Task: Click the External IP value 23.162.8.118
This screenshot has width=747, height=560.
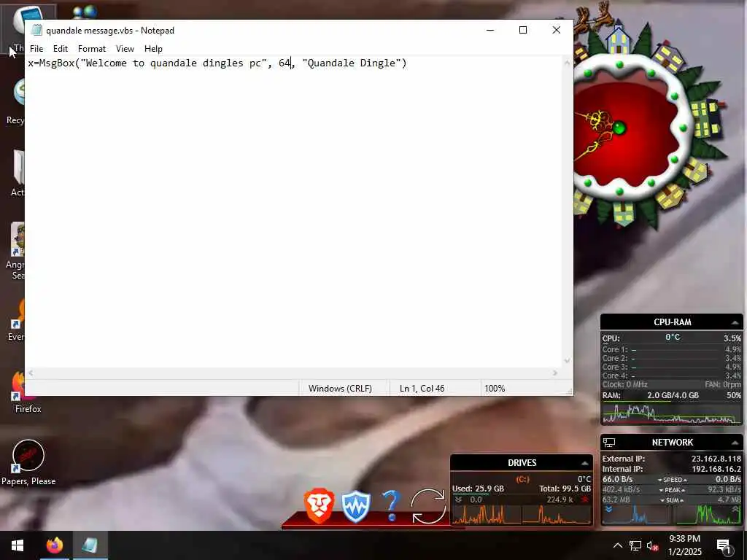Action: coord(716,459)
